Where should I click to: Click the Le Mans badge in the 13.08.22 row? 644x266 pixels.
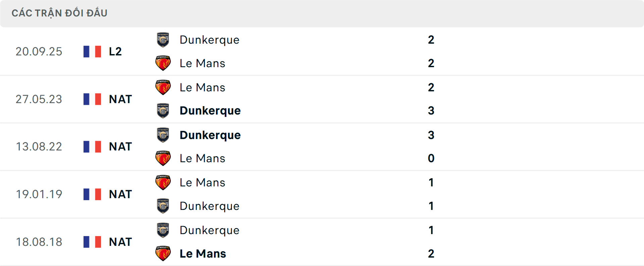(163, 158)
